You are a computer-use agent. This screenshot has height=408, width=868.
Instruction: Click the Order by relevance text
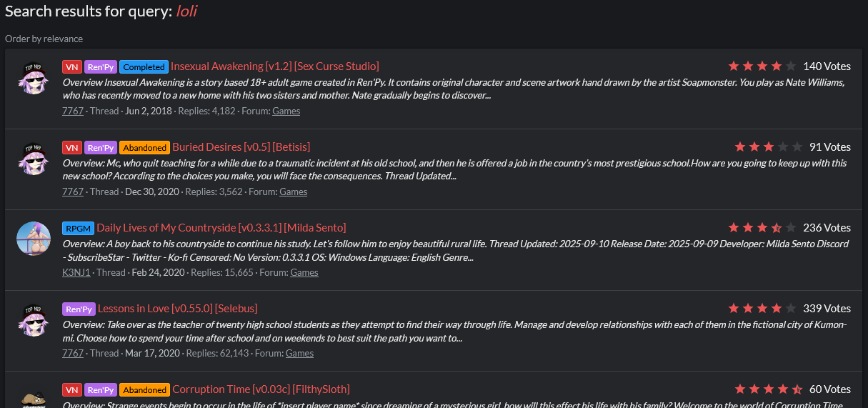(44, 39)
